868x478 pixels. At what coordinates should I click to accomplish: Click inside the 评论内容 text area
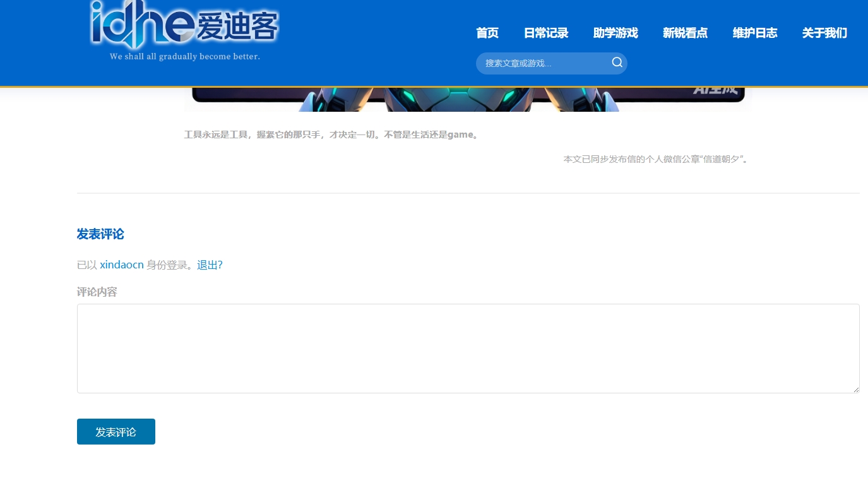click(468, 349)
